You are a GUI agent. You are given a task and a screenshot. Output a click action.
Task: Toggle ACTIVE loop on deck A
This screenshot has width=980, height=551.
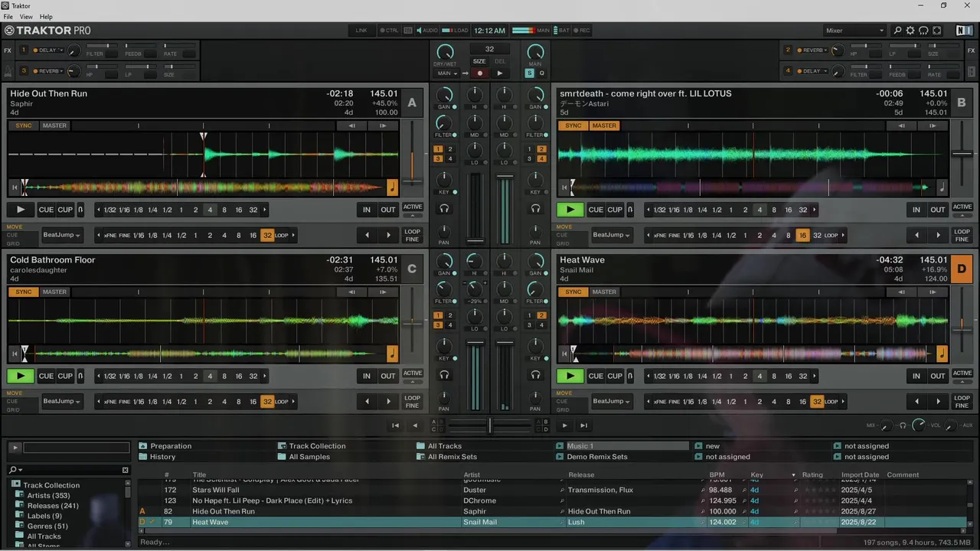(x=413, y=207)
